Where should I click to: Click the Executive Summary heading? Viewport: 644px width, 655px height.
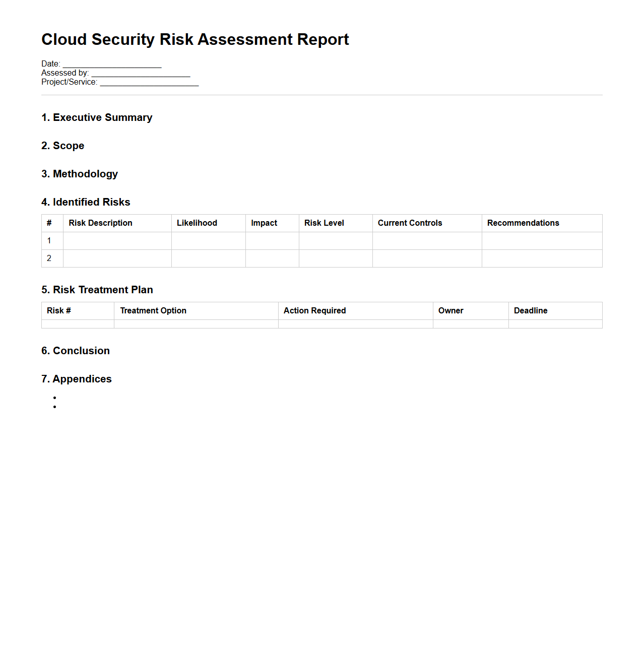[x=97, y=117]
